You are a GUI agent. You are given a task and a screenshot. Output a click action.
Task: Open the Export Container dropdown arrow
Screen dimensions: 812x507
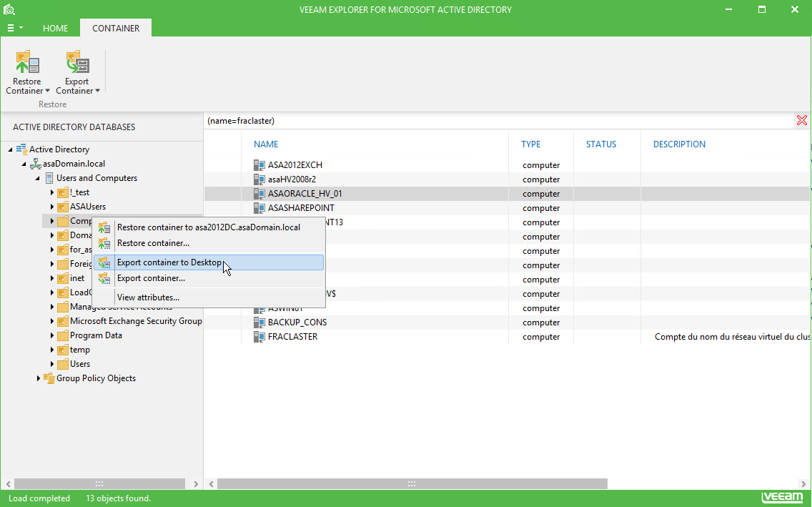[x=97, y=91]
